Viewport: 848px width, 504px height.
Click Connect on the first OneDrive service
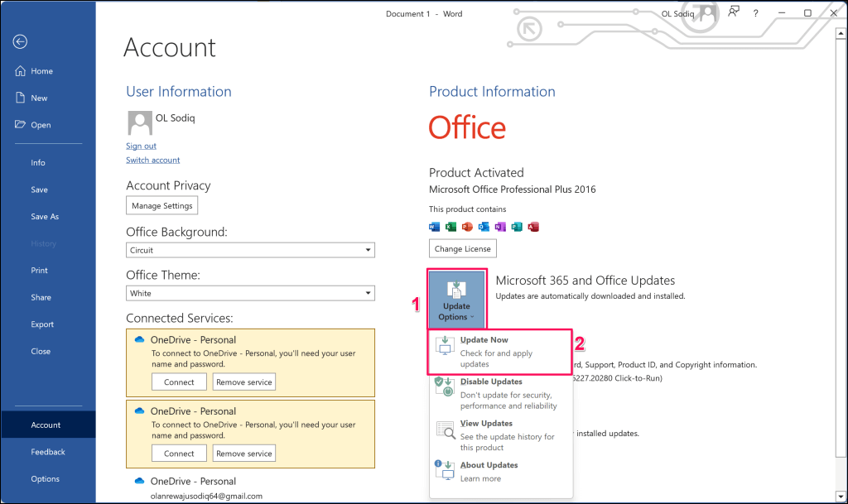coord(179,382)
